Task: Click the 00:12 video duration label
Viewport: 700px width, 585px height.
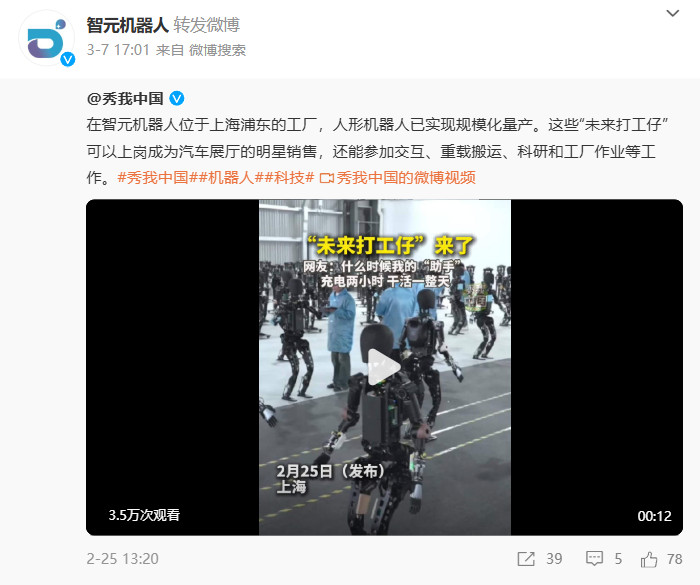Action: (654, 516)
